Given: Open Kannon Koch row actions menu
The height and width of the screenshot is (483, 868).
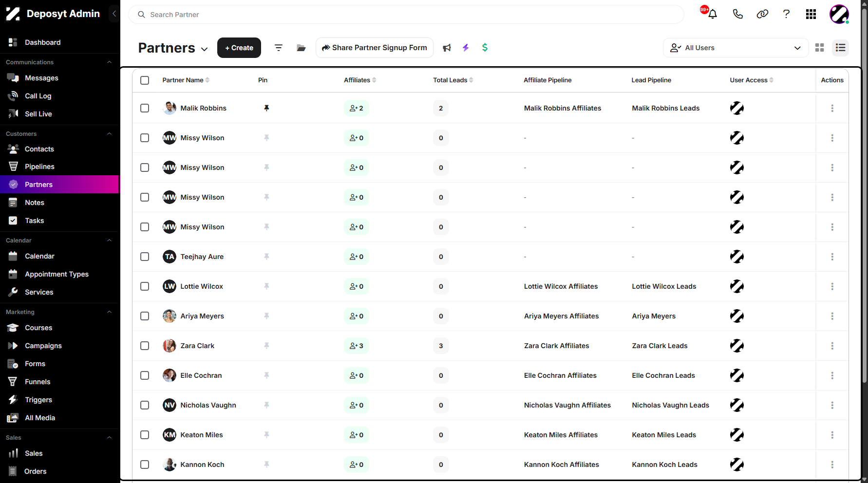Looking at the screenshot, I should [x=832, y=464].
